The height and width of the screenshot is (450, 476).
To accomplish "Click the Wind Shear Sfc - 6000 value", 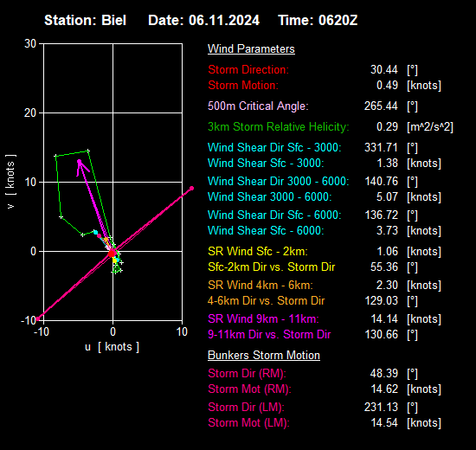I will click(387, 230).
